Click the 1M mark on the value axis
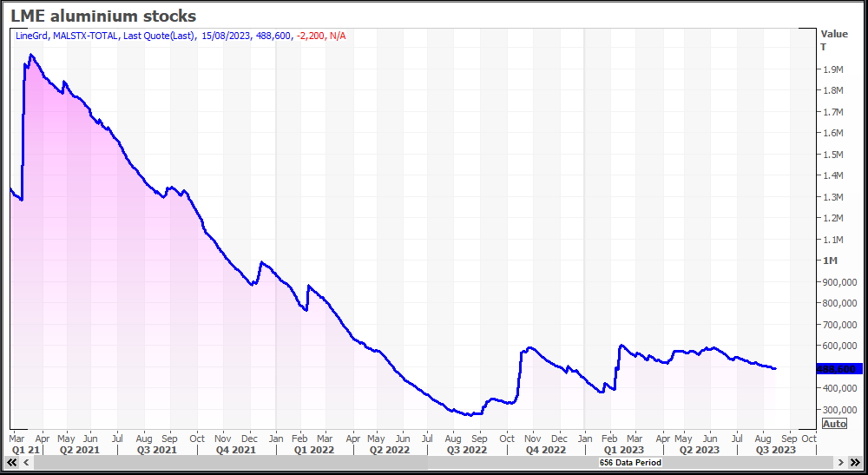Image resolution: width=868 pixels, height=475 pixels. click(x=831, y=261)
